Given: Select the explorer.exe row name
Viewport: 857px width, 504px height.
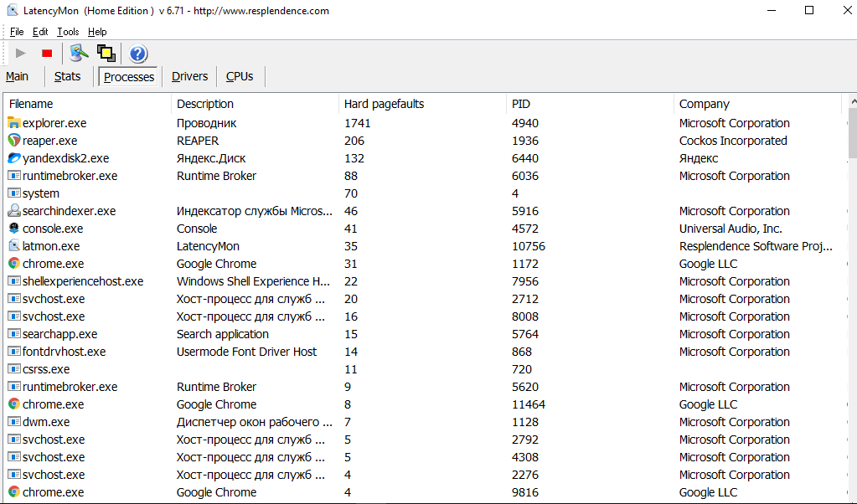Looking at the screenshot, I should point(54,123).
